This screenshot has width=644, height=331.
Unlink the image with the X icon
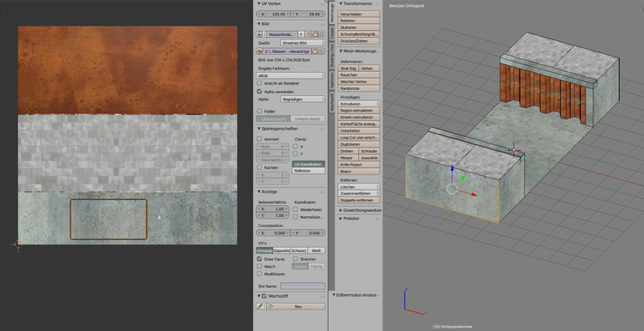(x=322, y=34)
